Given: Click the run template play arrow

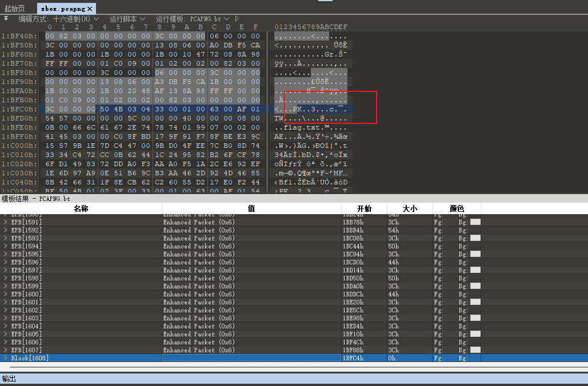Looking at the screenshot, I should (x=237, y=19).
